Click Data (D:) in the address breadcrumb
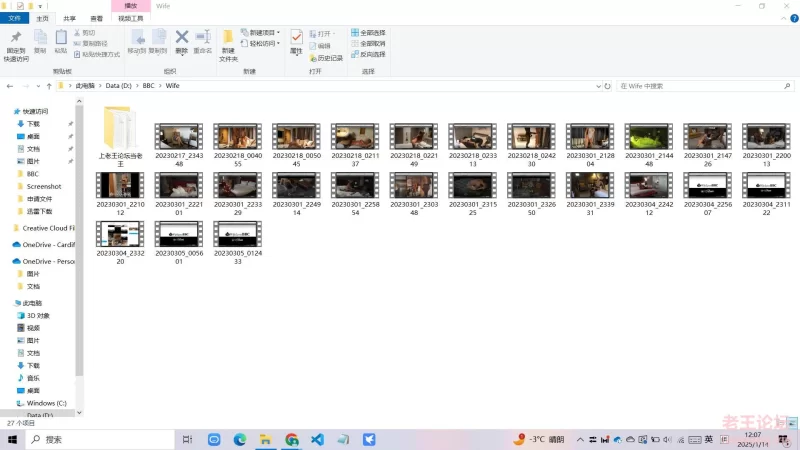This screenshot has height=450, width=800. pyautogui.click(x=118, y=86)
